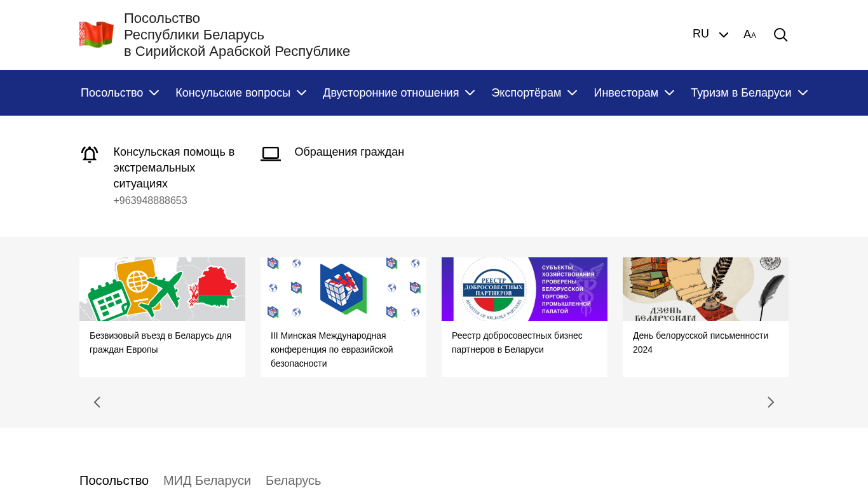Switch to the МИД Беларуси tab
Image resolution: width=868 pixels, height=488 pixels.
(207, 480)
